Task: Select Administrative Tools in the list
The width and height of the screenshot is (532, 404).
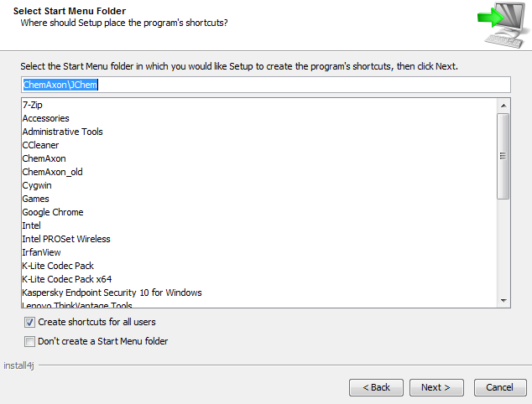Action: coord(63,132)
